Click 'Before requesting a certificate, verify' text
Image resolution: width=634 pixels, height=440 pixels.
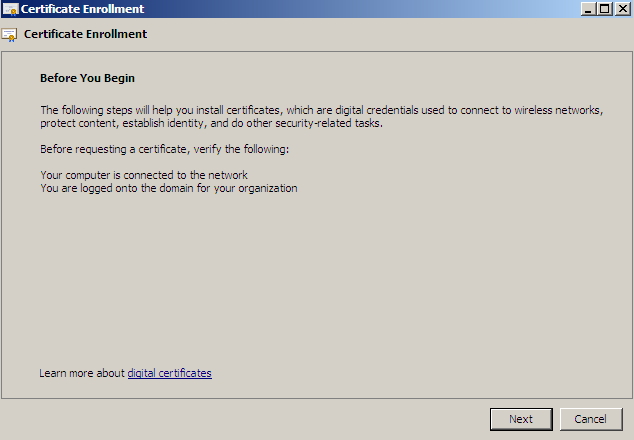pos(164,149)
